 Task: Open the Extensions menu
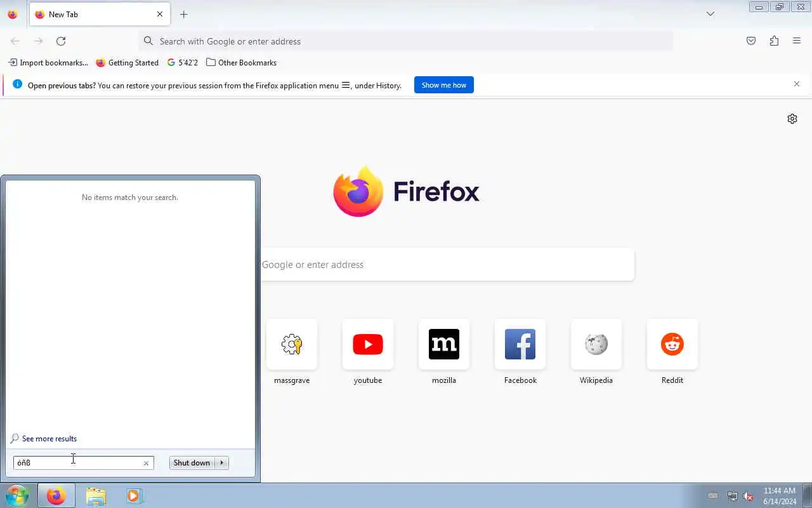(774, 41)
